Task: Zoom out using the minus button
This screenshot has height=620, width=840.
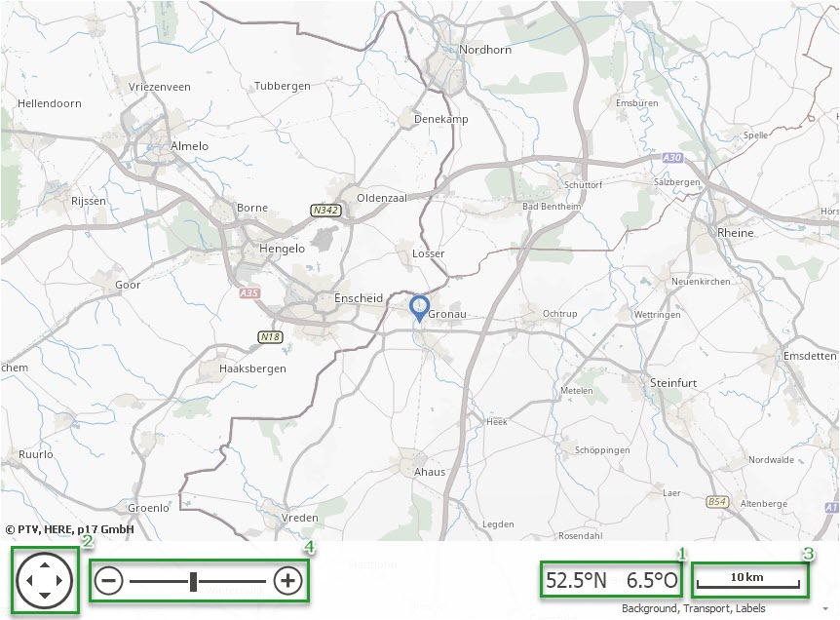Action: point(109,581)
